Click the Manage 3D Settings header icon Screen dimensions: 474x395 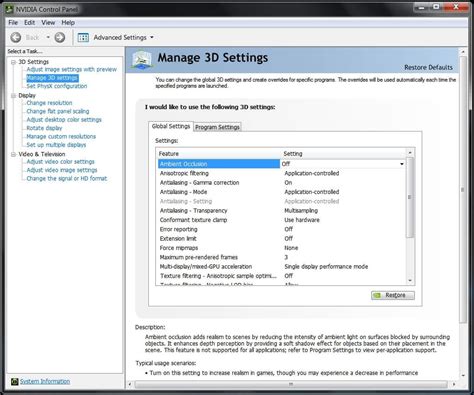click(x=142, y=60)
